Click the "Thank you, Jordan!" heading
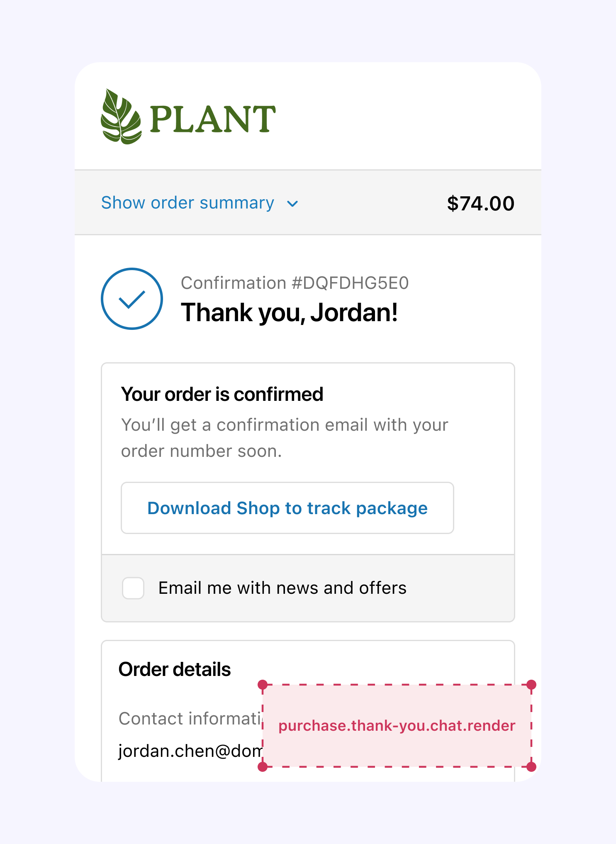The height and width of the screenshot is (844, 616). [289, 312]
